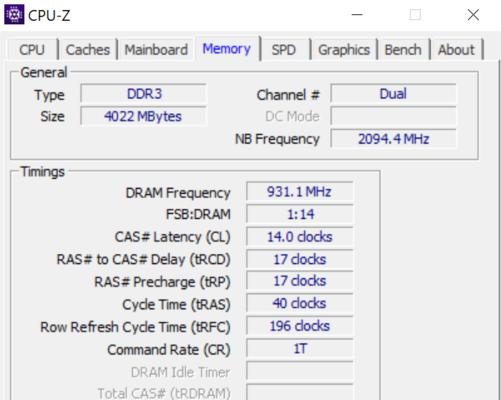Open the Caches tab
The height and width of the screenshot is (400, 501).
[88, 50]
